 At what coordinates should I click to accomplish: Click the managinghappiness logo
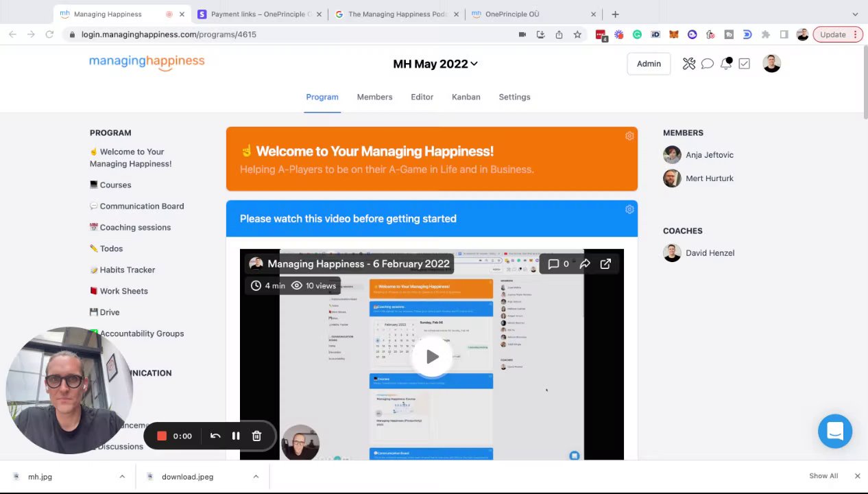147,62
